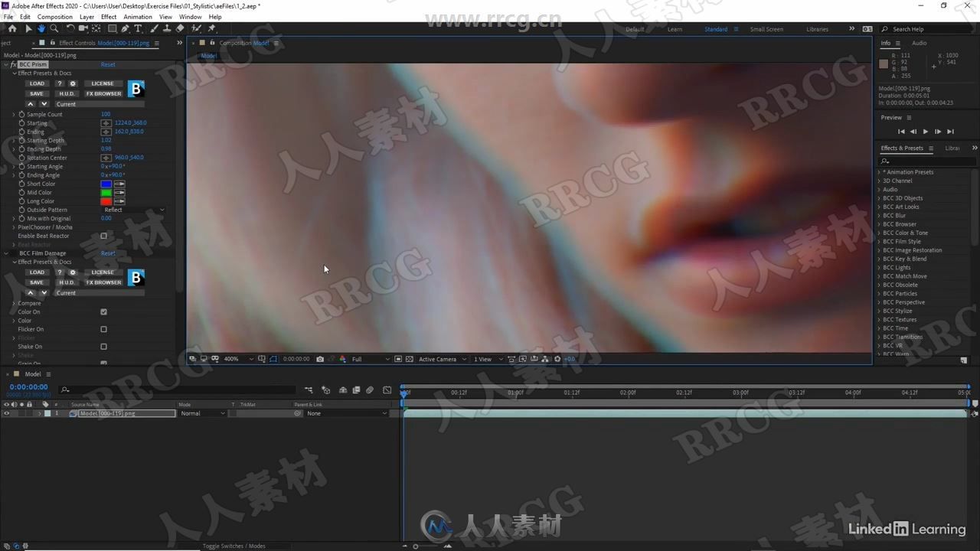Select the Home icon in the toolbar
980x551 pixels.
[12, 28]
